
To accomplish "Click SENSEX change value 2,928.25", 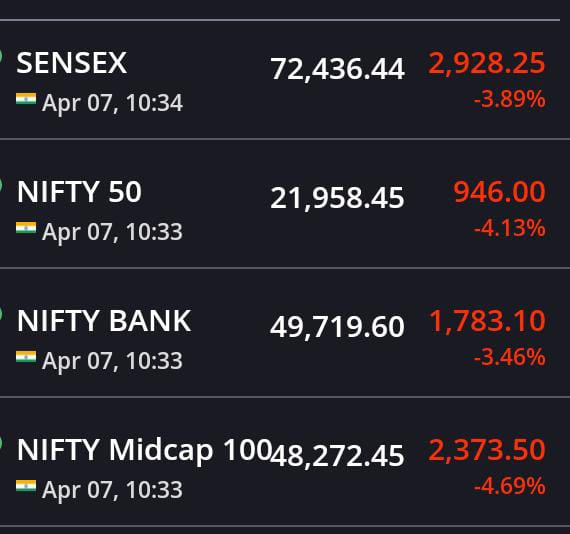I will point(487,64).
